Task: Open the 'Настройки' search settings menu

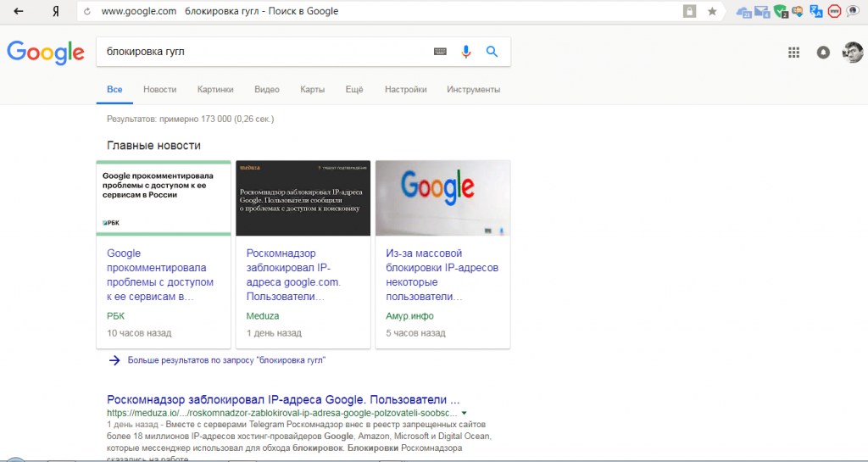Action: pos(406,90)
